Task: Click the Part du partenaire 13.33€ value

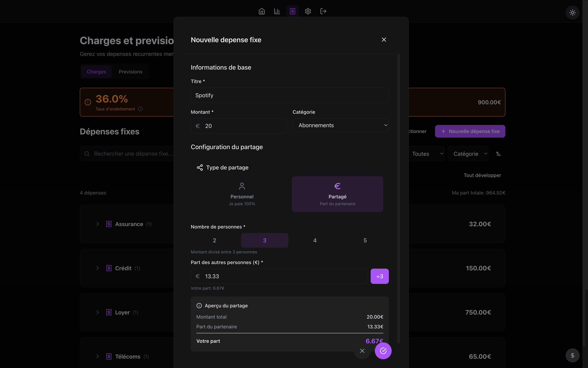Action: click(375, 327)
